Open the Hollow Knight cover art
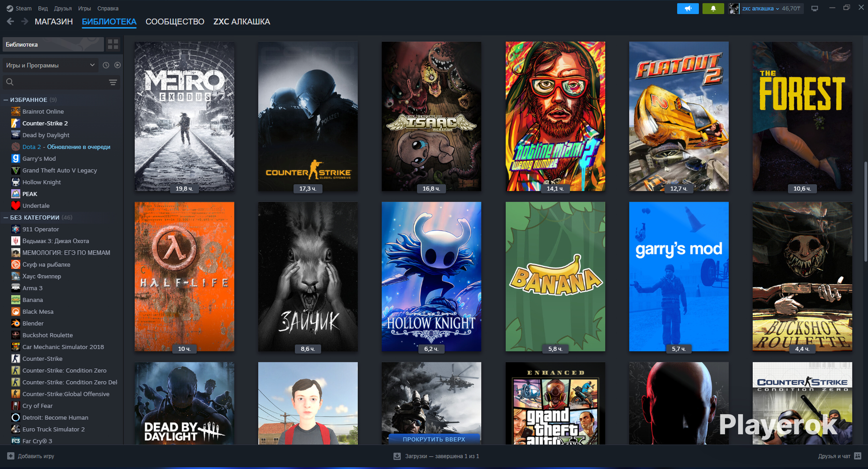Viewport: 868px width, 469px height. (x=432, y=277)
